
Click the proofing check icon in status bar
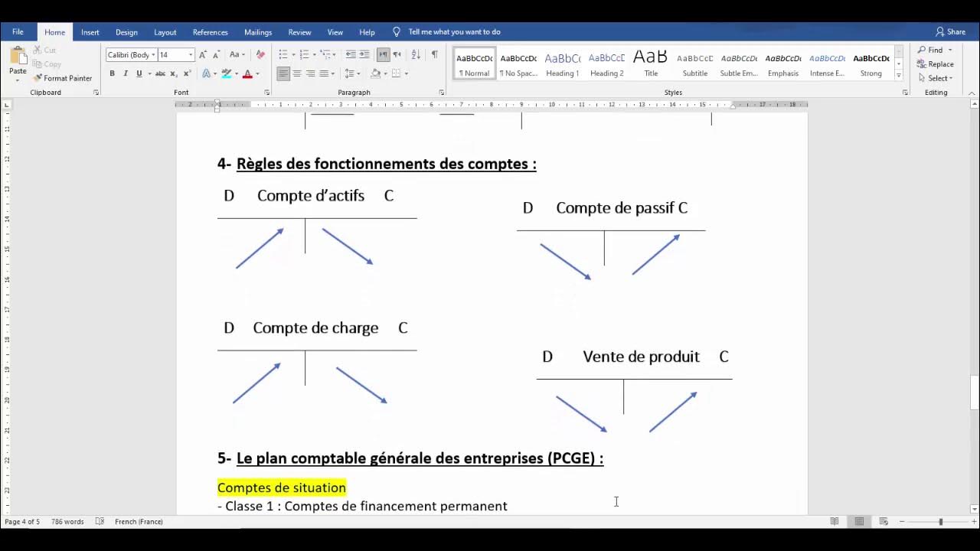100,521
